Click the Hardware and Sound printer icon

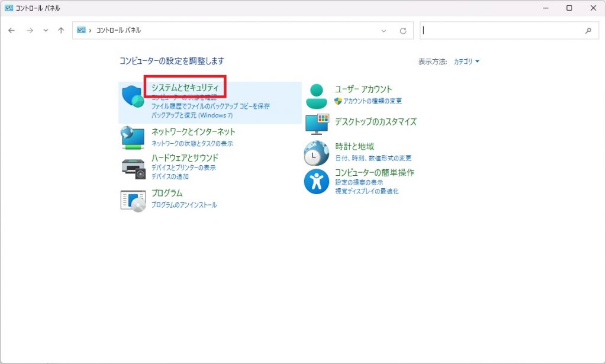point(133,169)
